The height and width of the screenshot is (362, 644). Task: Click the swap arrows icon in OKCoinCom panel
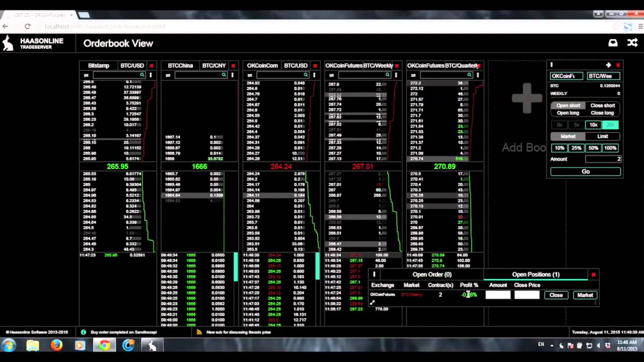(250, 75)
